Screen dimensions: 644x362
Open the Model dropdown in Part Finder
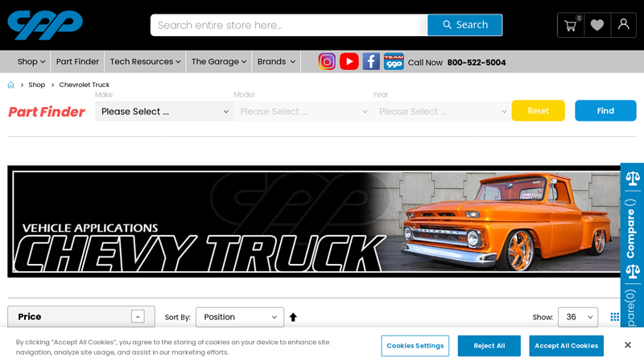coord(303,111)
